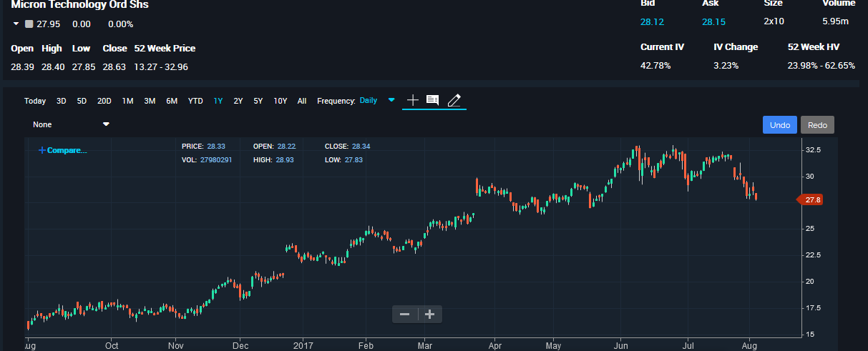Select the 10Y time range

pos(281,101)
